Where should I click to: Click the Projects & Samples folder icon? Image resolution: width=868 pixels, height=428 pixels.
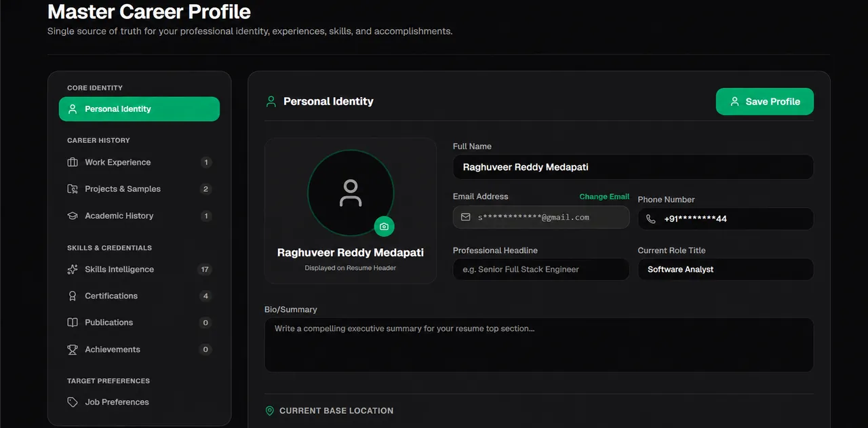(x=73, y=189)
